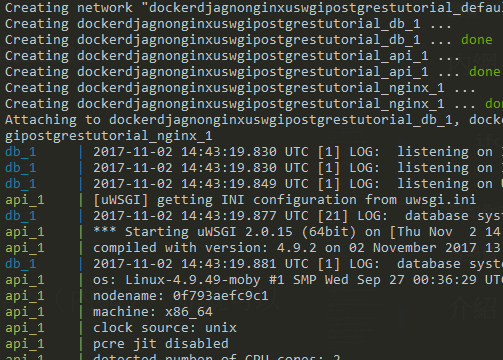Viewport: 503px width, 360px height.
Task: Click the "gipostgrestutorial_nginx_1" wrapped line
Action: coord(109,136)
